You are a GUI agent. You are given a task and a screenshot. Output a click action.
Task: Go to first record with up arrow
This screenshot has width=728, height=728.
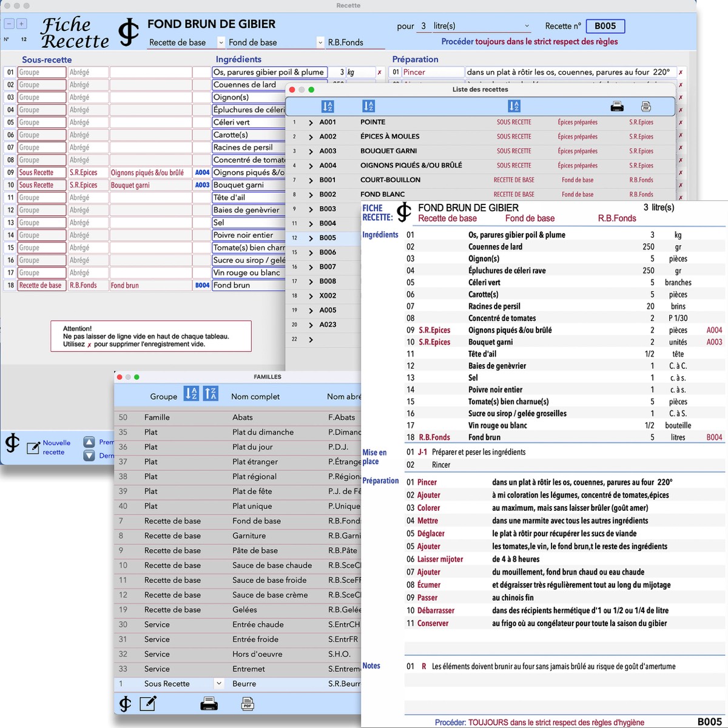click(x=89, y=442)
